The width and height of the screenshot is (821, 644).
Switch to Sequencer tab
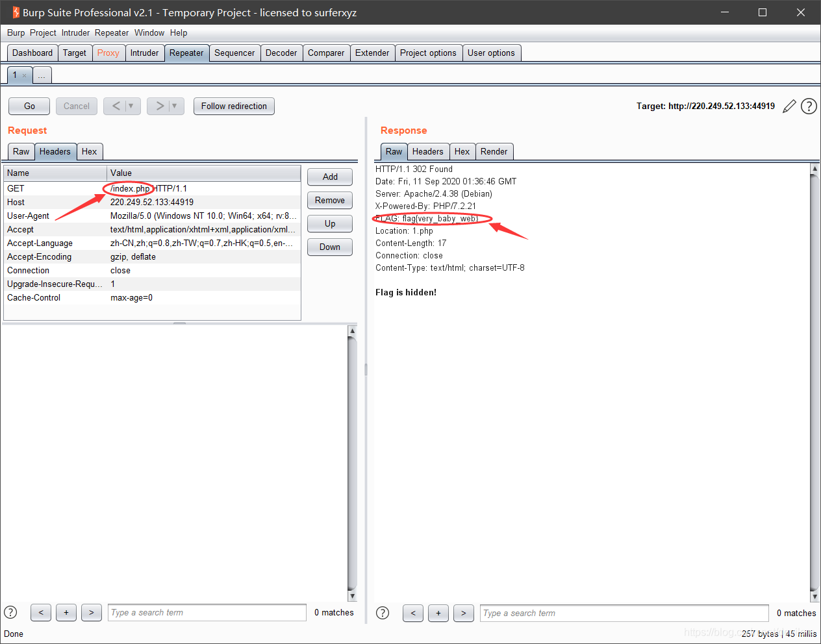pos(234,53)
